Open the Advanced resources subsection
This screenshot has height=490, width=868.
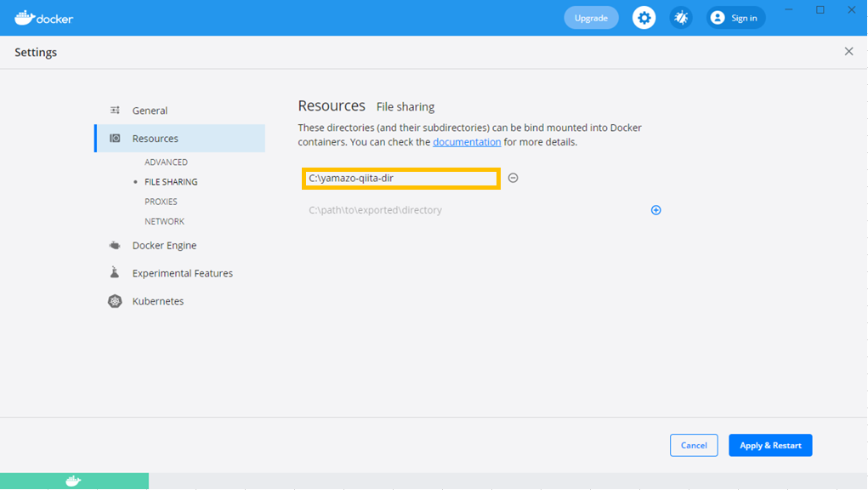point(166,162)
